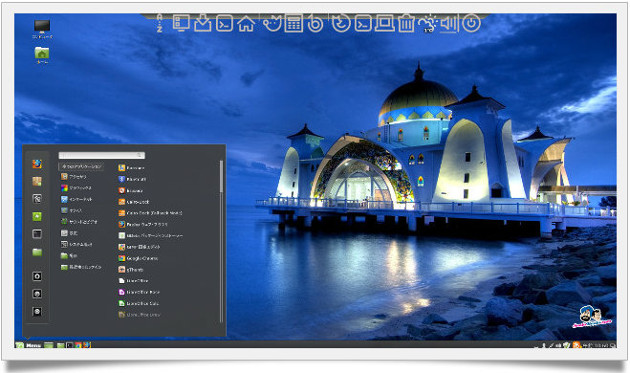Select the Sound & Video category
Image resolution: width=630 pixels, height=373 pixels.
click(x=79, y=221)
